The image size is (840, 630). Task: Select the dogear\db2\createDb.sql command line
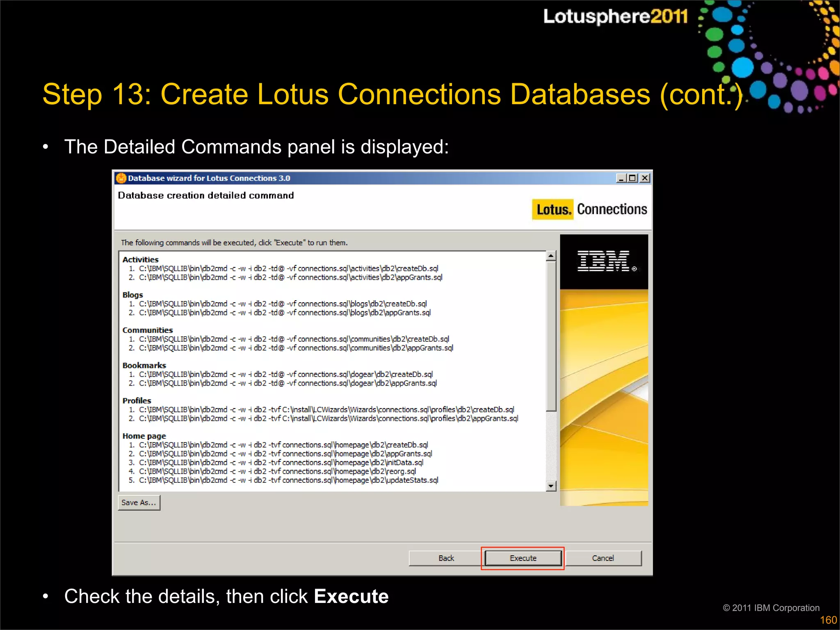click(x=281, y=374)
